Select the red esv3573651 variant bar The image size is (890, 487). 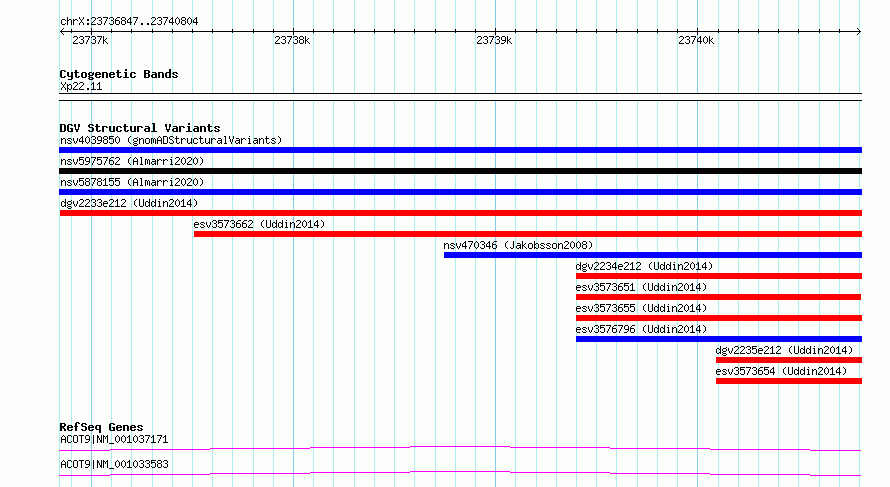(719, 297)
